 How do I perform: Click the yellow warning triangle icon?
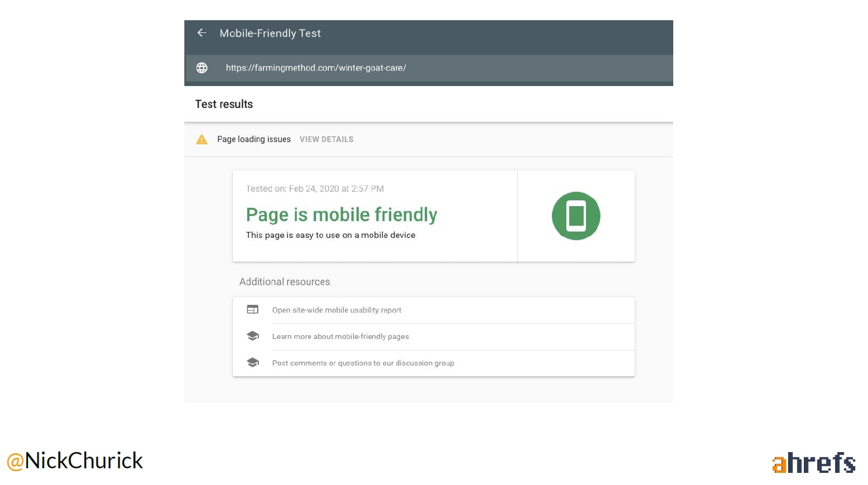(202, 139)
